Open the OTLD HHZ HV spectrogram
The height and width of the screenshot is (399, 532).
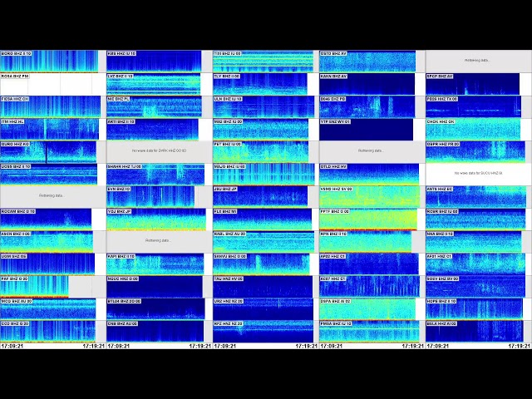pos(369,175)
